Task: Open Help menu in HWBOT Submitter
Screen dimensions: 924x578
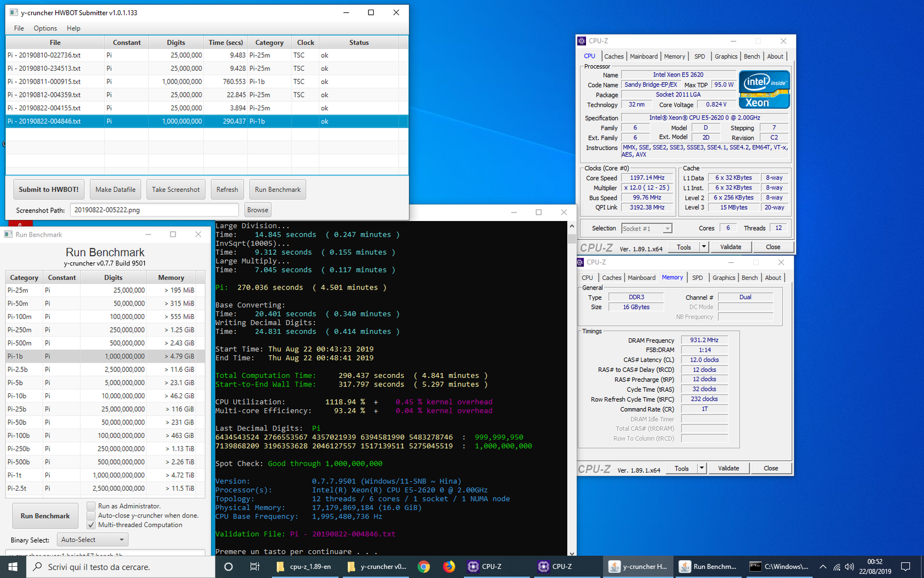Action: coord(73,28)
